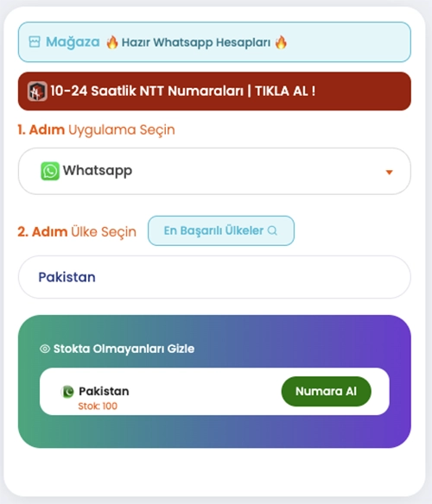Click the Pakistan flag icon

[67, 392]
